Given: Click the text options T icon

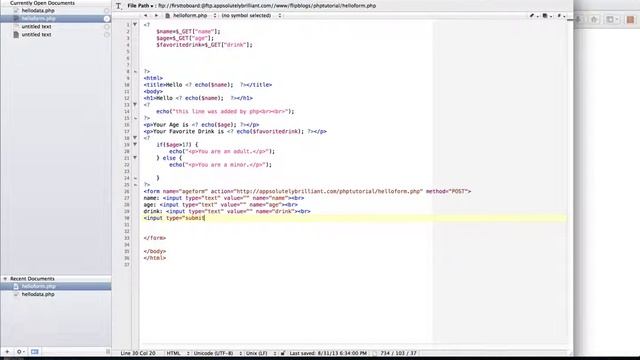Looking at the screenshot, I should pos(119,6).
